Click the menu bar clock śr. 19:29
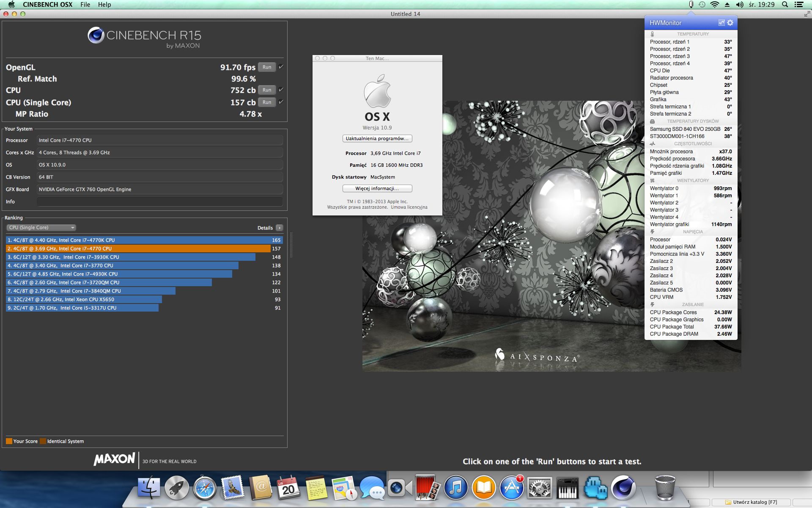 tap(762, 5)
